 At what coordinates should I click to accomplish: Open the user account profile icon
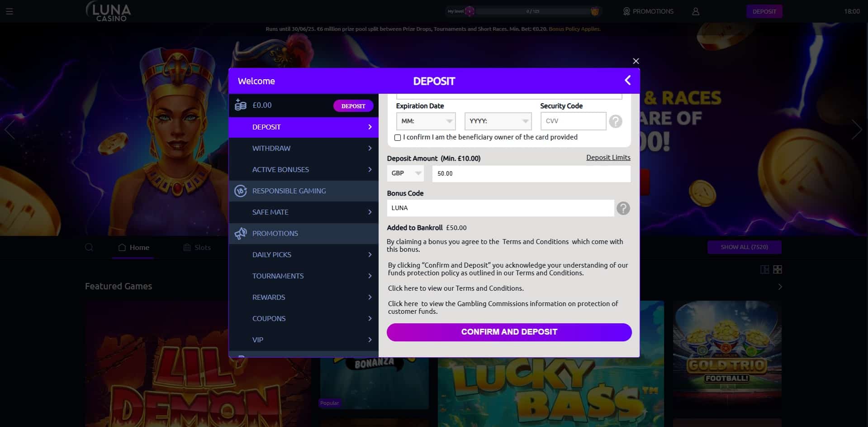696,11
